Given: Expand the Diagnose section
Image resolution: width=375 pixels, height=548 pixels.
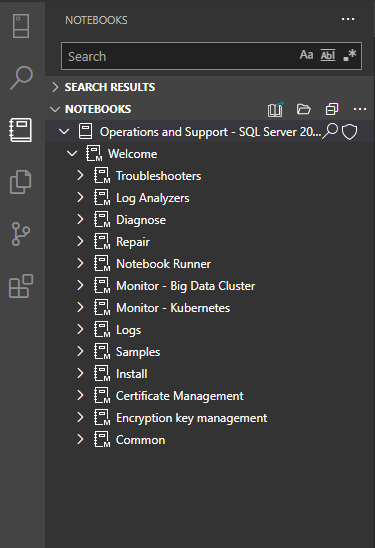Looking at the screenshot, I should 80,219.
